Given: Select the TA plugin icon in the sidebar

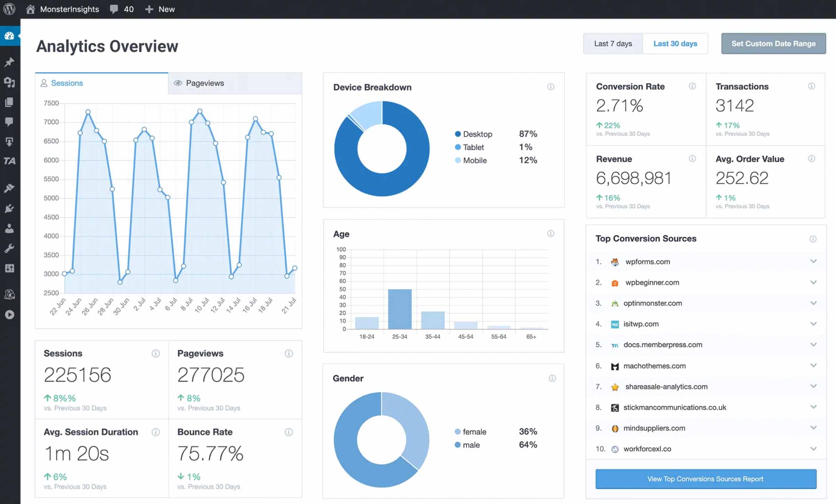Looking at the screenshot, I should pyautogui.click(x=10, y=161).
